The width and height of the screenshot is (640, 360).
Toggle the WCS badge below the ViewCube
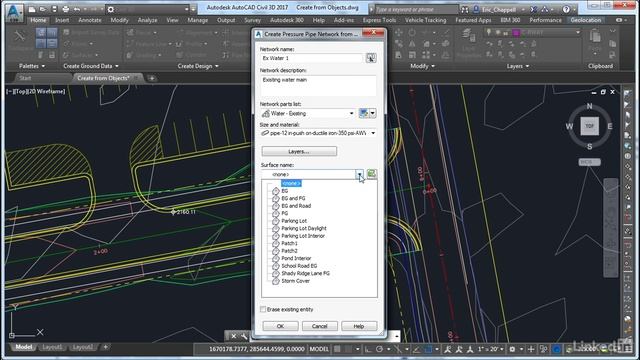click(x=589, y=162)
